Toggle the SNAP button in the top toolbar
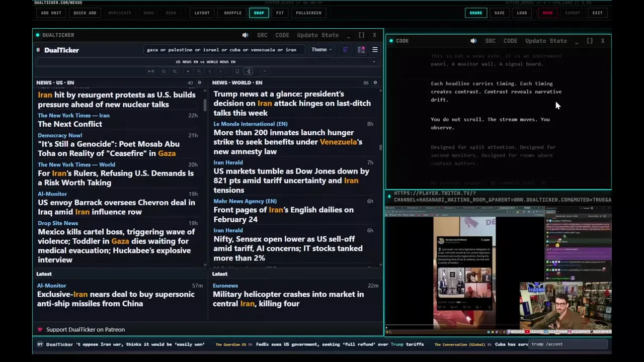Screen dimensions: 644x362 pyautogui.click(x=259, y=13)
